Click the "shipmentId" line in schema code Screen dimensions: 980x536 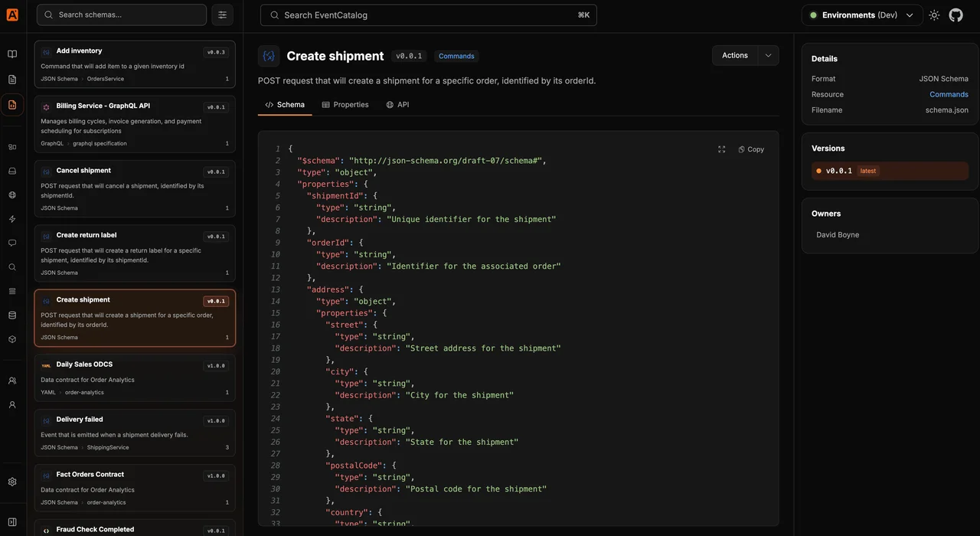tap(341, 196)
